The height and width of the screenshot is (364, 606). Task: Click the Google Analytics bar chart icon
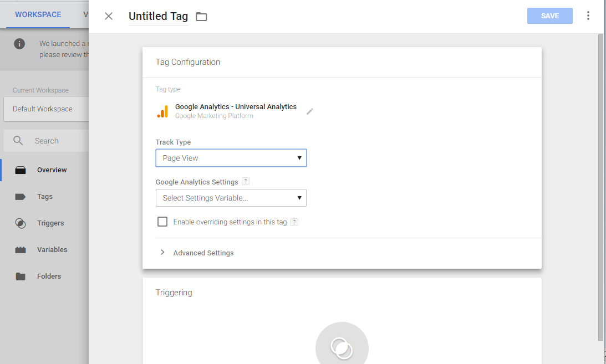pos(162,111)
